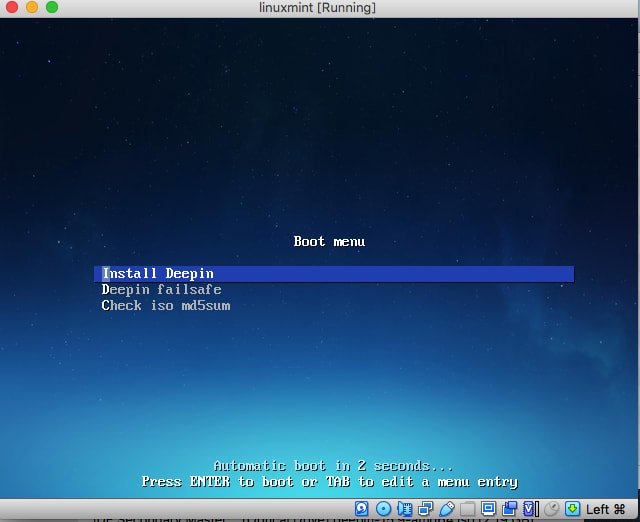The width and height of the screenshot is (640, 522).
Task: Maximize the linuxmint VM window
Action: (x=52, y=7)
